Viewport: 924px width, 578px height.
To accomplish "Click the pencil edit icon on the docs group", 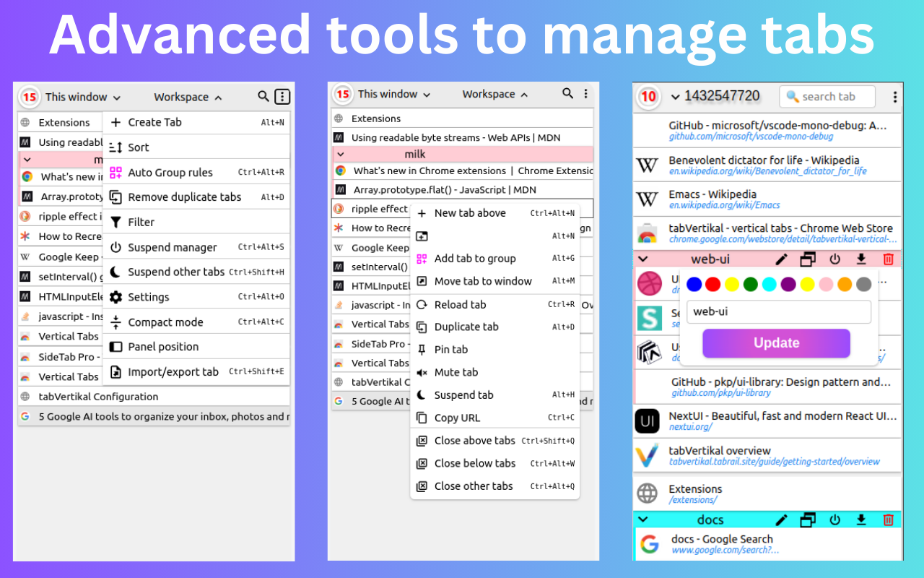I will 781,519.
